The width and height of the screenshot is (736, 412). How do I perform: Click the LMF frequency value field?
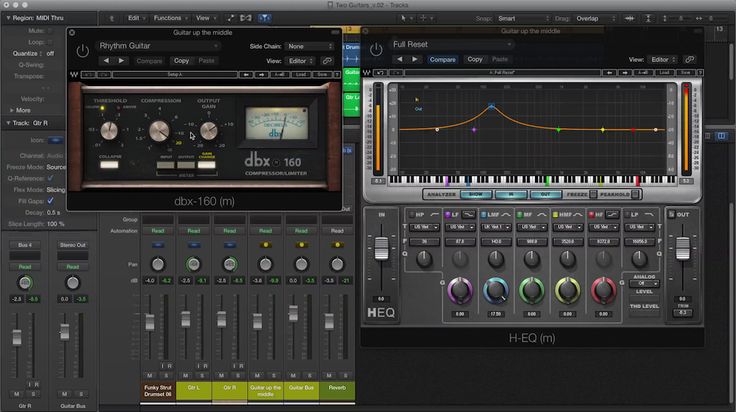496,241
